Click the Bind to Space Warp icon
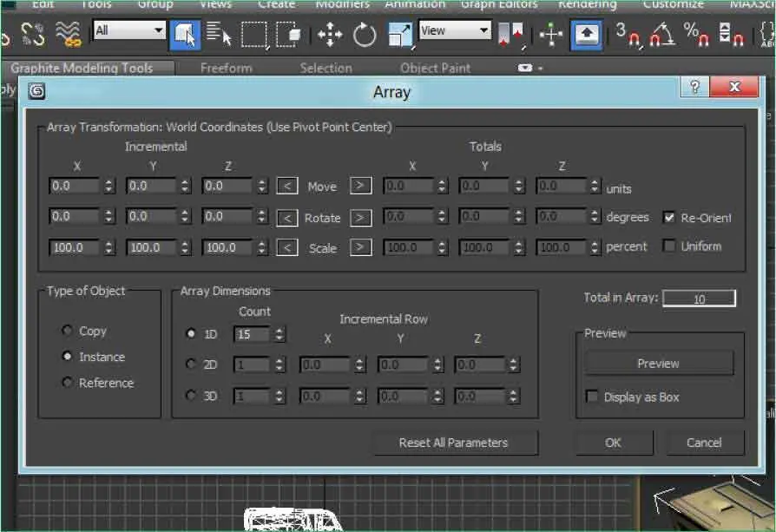Image resolution: width=776 pixels, height=532 pixels. (68, 35)
